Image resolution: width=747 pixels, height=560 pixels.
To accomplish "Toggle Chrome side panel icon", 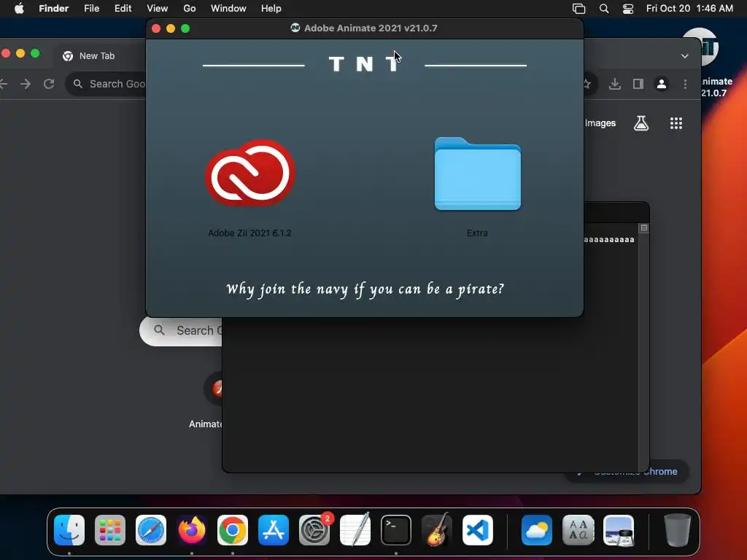I will 638,85.
